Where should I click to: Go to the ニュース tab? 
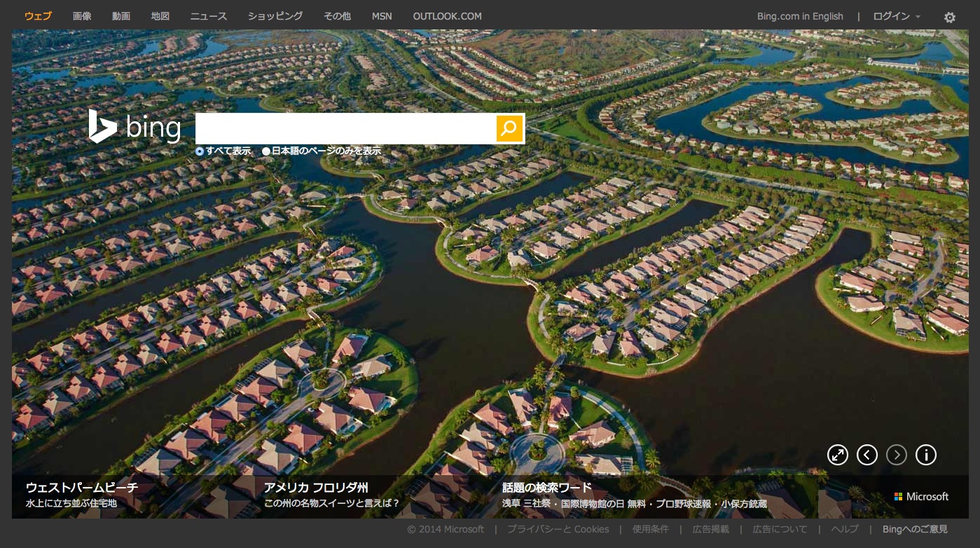(209, 16)
